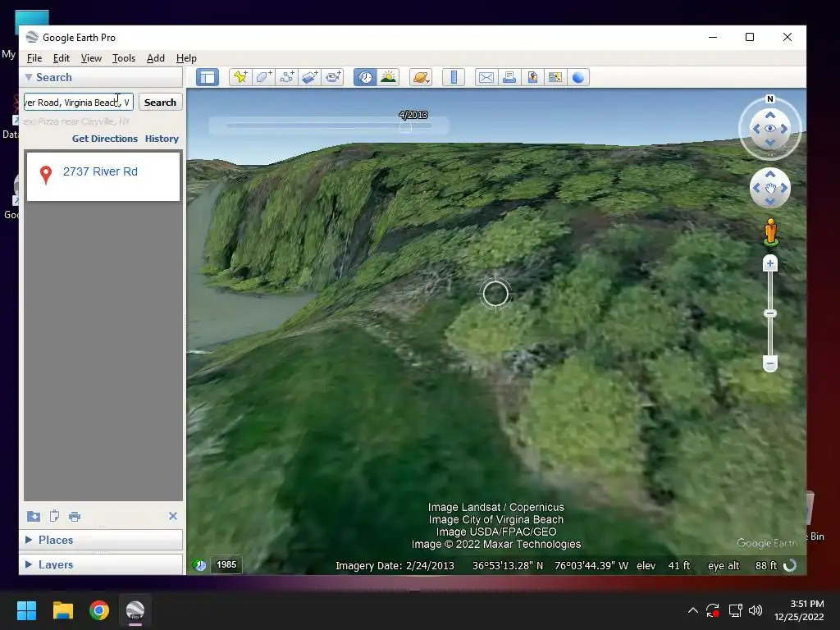Screen dimensions: 840x630
Task: Open the planet switcher dropdown
Action: pos(421,77)
